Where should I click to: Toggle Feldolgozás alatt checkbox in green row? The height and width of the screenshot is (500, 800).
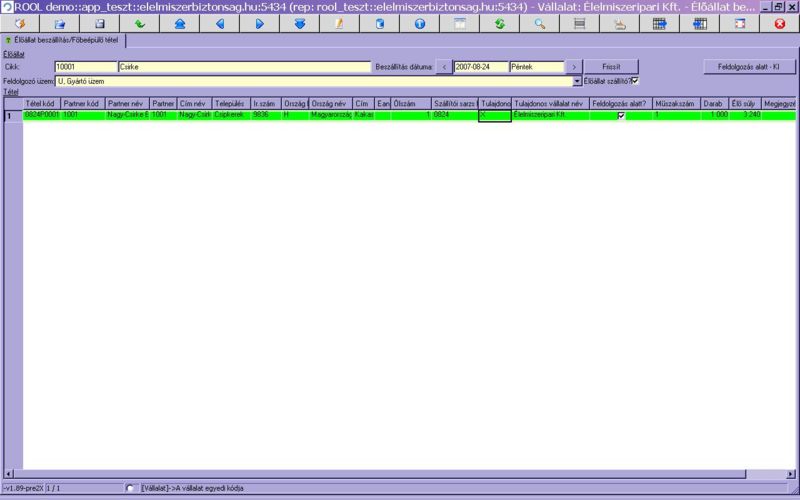621,116
